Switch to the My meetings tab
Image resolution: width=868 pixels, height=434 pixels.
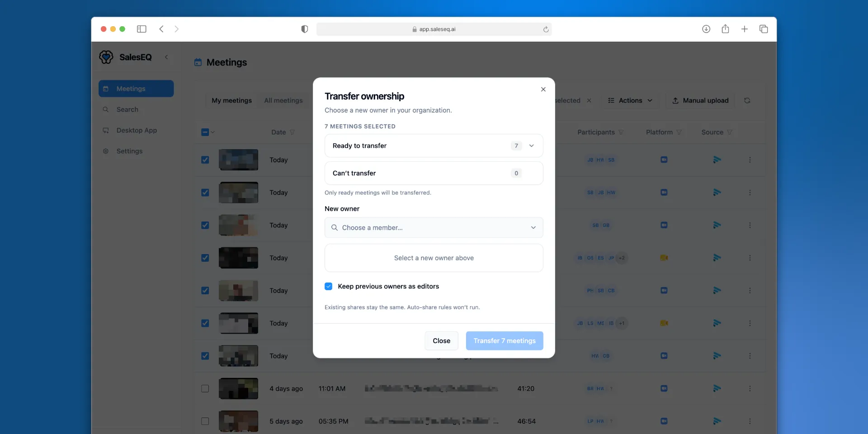(x=231, y=100)
